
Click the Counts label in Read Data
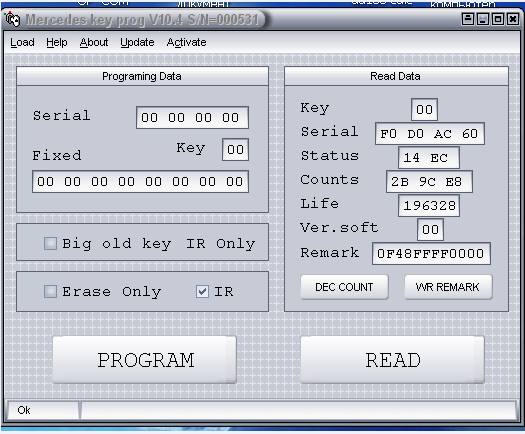(329, 180)
